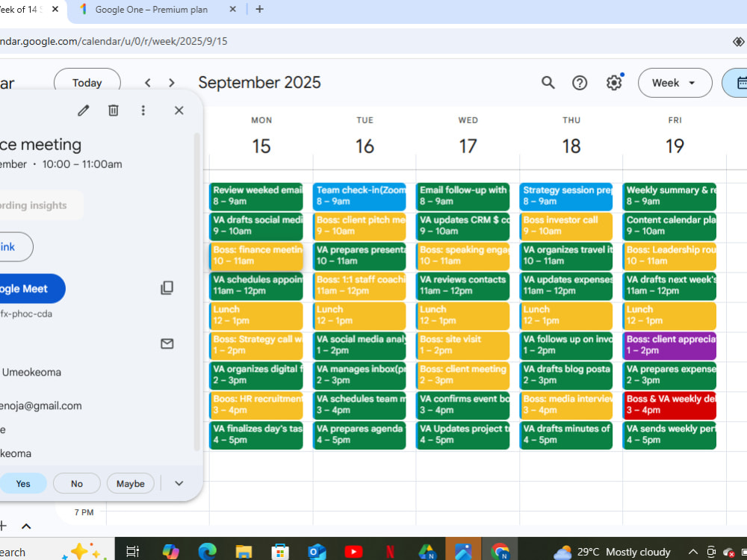Image resolution: width=747 pixels, height=560 pixels.
Task: Select Tuesday 16 day header
Action: point(365,146)
